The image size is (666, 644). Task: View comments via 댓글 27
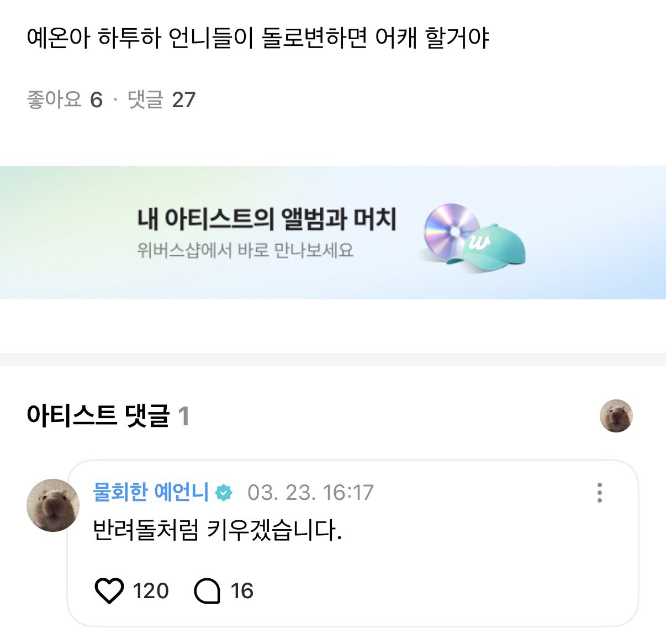(161, 100)
